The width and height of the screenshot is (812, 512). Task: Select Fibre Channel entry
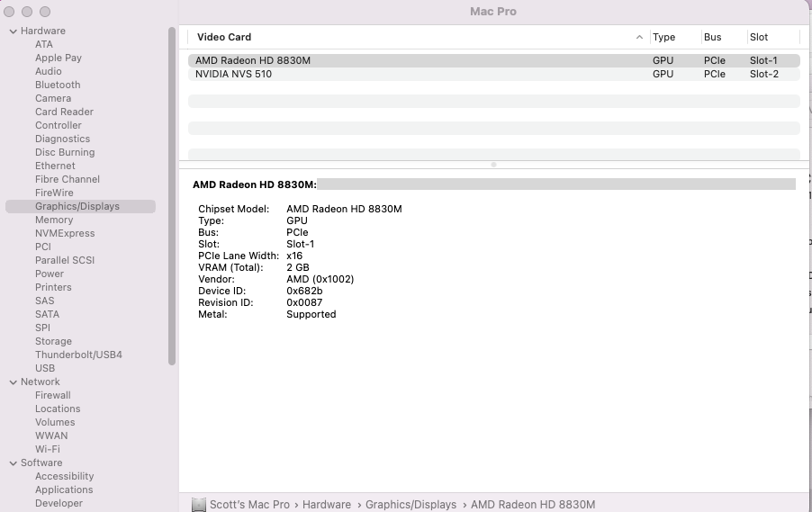point(68,179)
